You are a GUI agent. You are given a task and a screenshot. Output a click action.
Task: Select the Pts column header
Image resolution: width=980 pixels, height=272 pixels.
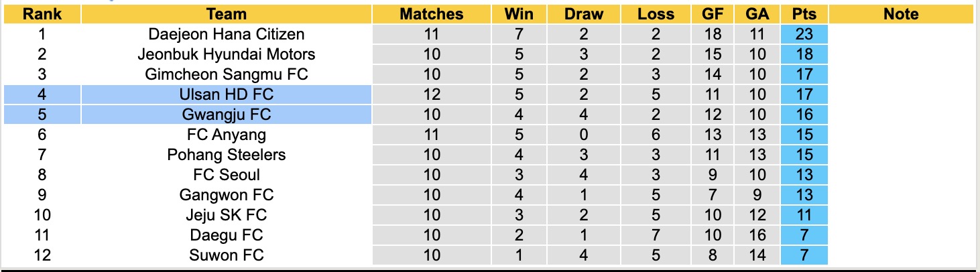point(803,14)
